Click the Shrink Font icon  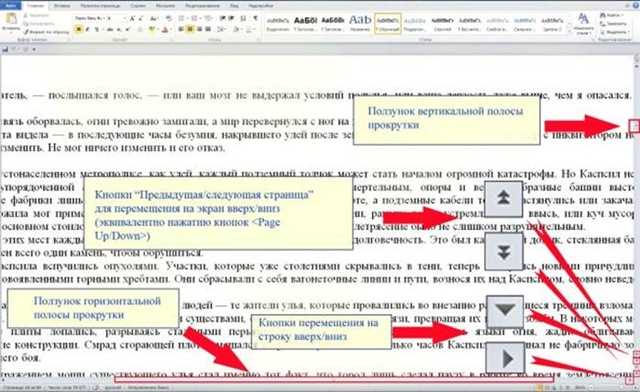[141, 19]
